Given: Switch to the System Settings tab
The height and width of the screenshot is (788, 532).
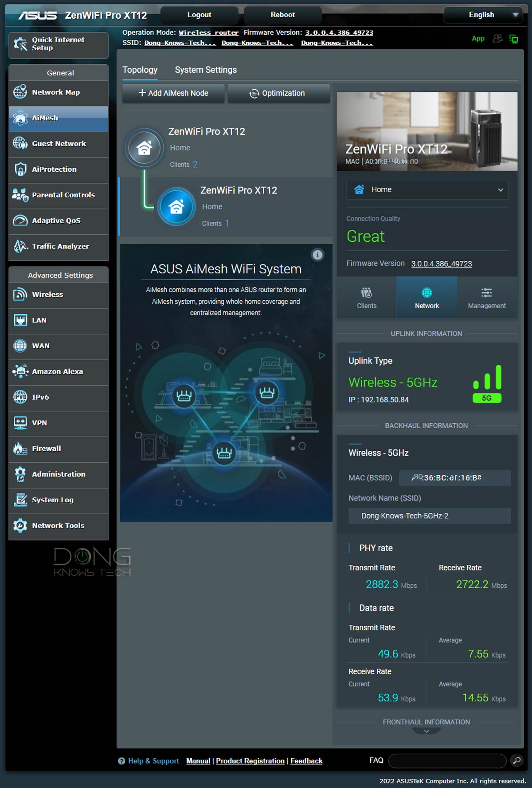Looking at the screenshot, I should tap(206, 70).
